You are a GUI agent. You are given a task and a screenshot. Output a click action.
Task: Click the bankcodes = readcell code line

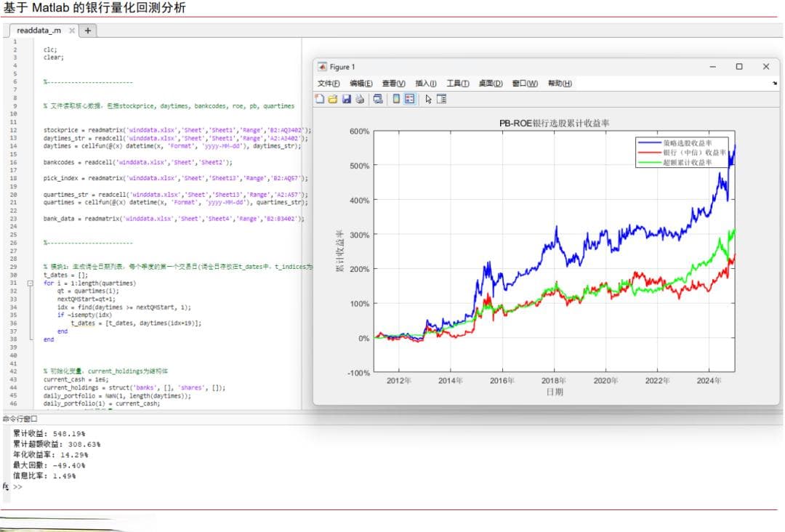tap(137, 162)
